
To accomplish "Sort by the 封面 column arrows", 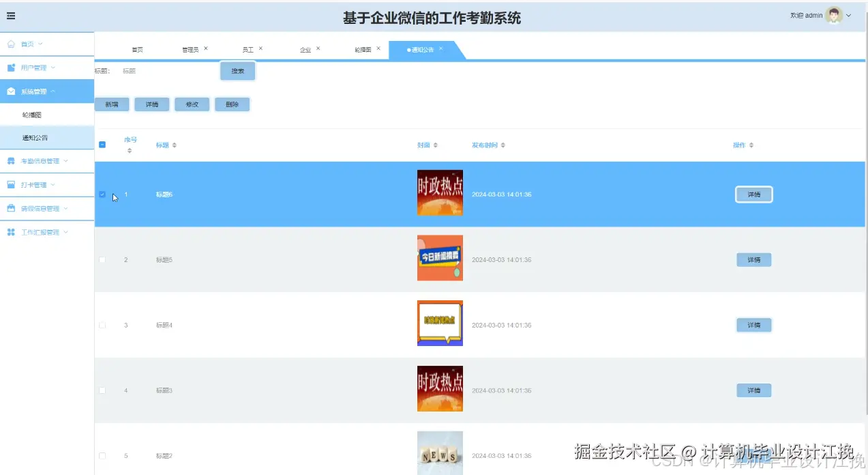I will (x=436, y=145).
